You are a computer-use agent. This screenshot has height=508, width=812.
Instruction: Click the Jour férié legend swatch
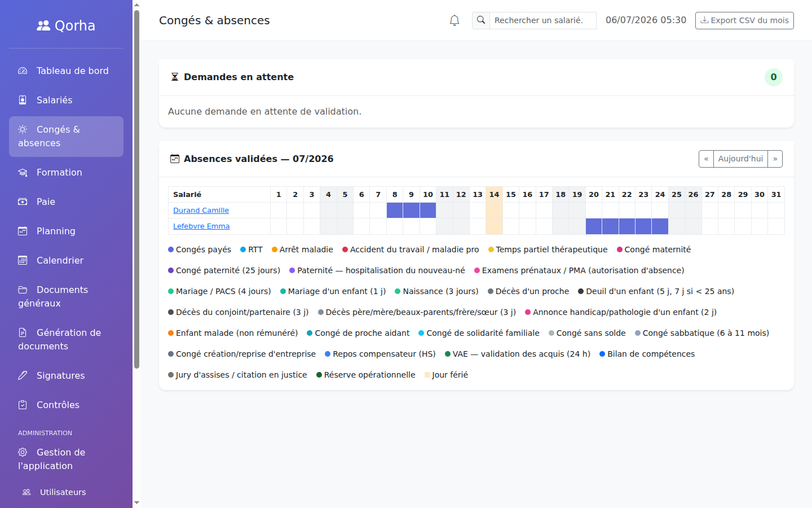[x=427, y=375]
